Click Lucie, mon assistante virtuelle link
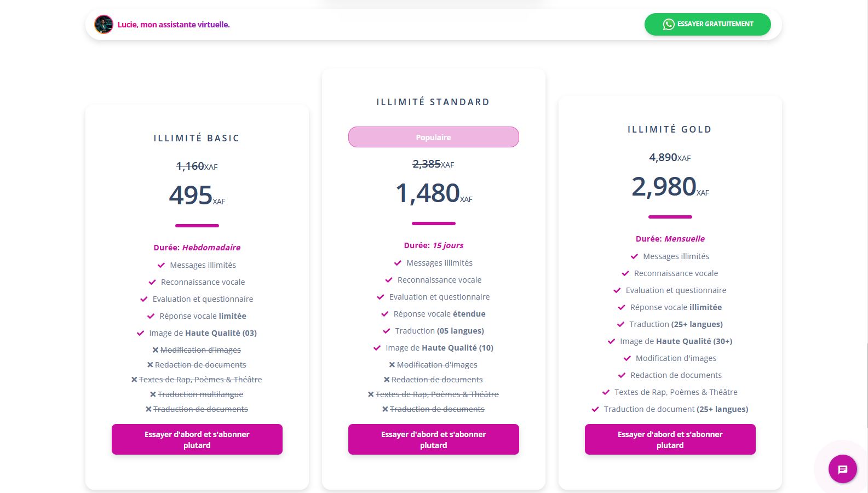 tap(174, 24)
